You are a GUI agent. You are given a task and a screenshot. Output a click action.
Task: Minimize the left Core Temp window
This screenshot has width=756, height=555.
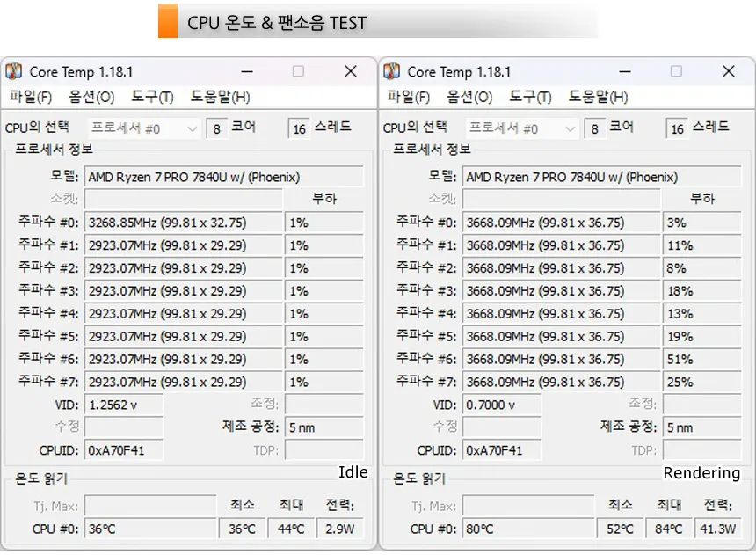point(246,71)
